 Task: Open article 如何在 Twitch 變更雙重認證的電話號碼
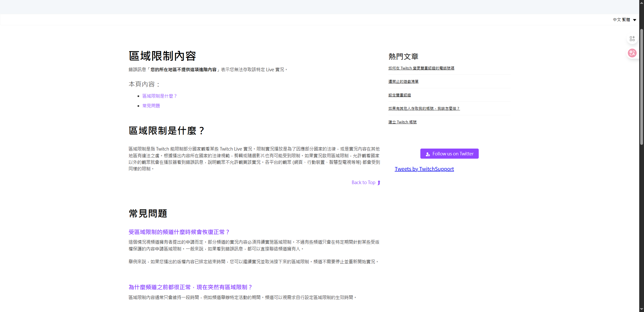[421, 68]
